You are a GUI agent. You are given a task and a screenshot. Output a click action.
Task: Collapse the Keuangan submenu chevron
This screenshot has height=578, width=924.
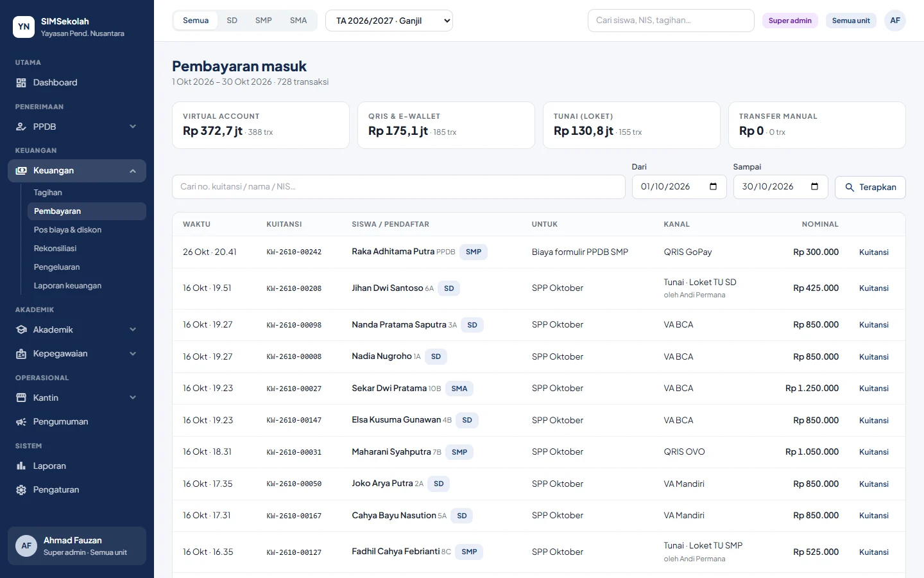pyautogui.click(x=133, y=171)
